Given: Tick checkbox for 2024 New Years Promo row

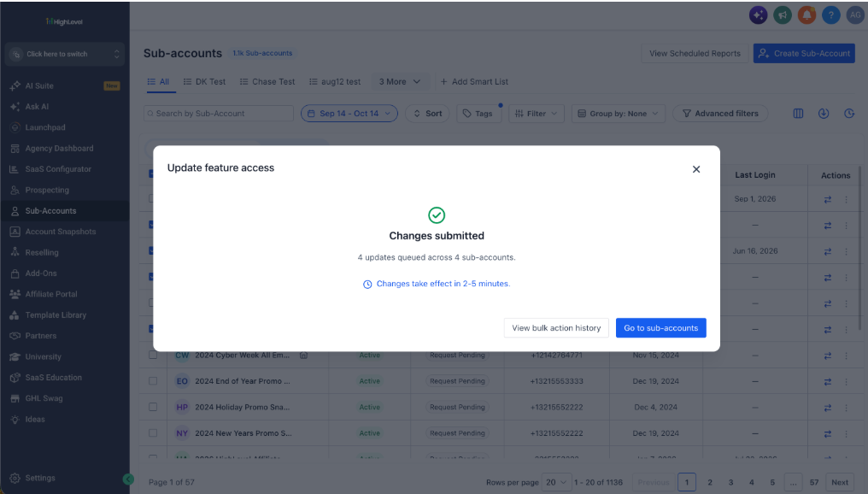Looking at the screenshot, I should [153, 433].
